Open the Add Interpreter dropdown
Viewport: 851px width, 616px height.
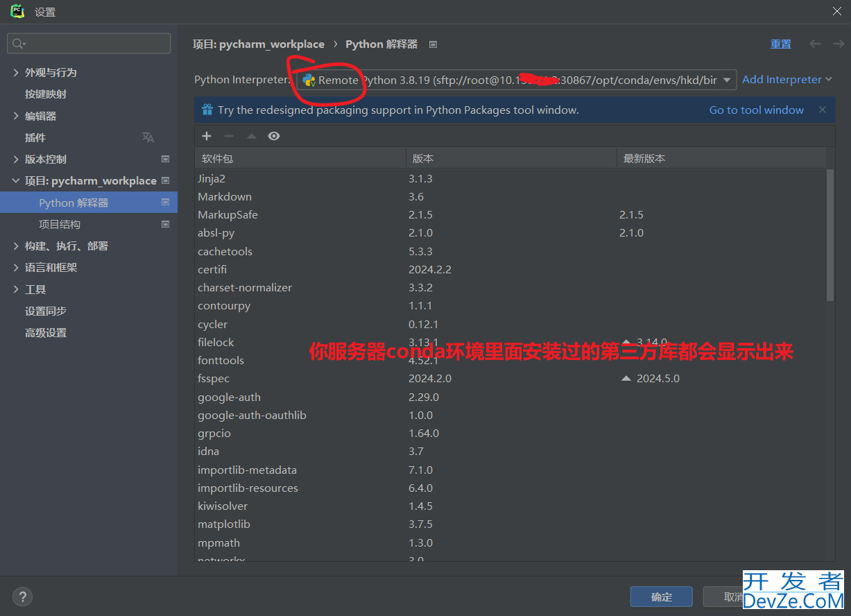point(786,80)
